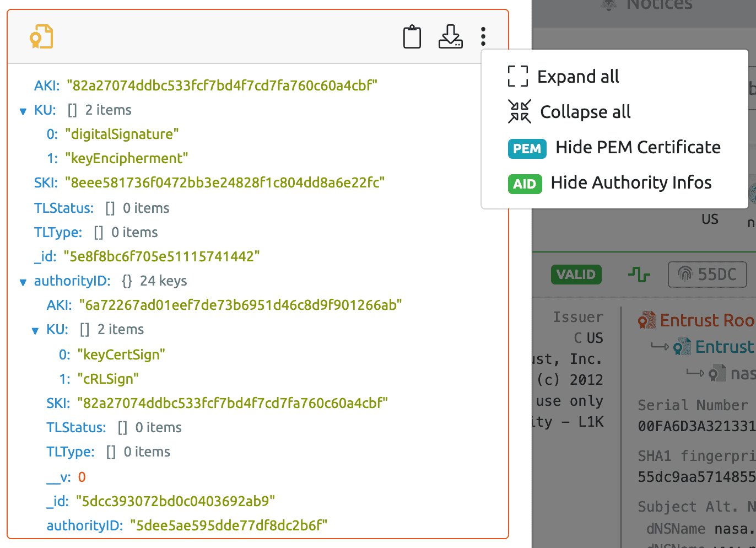Viewport: 756px width, 548px height.
Task: Click the Expand all brackets icon
Action: (x=517, y=76)
